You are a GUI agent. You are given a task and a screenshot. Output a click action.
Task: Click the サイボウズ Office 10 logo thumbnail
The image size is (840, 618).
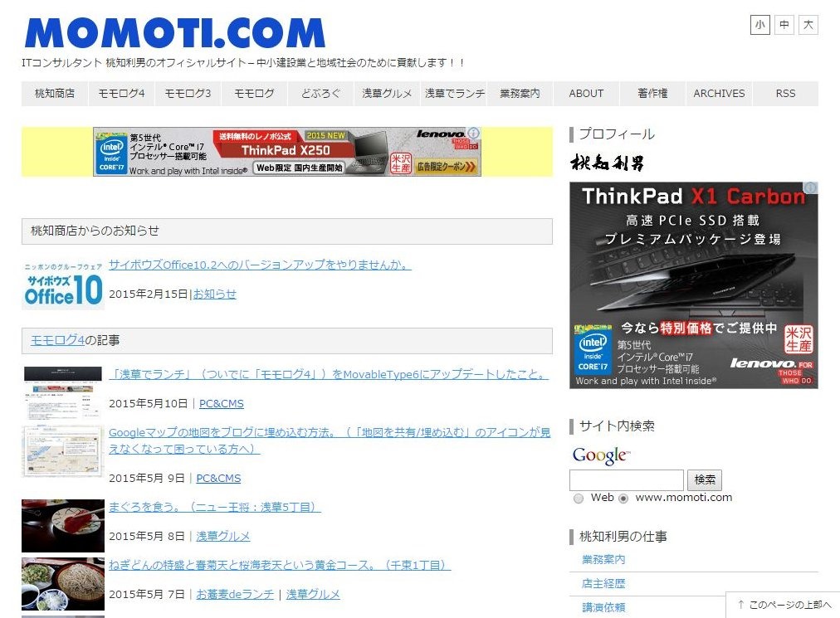click(63, 285)
